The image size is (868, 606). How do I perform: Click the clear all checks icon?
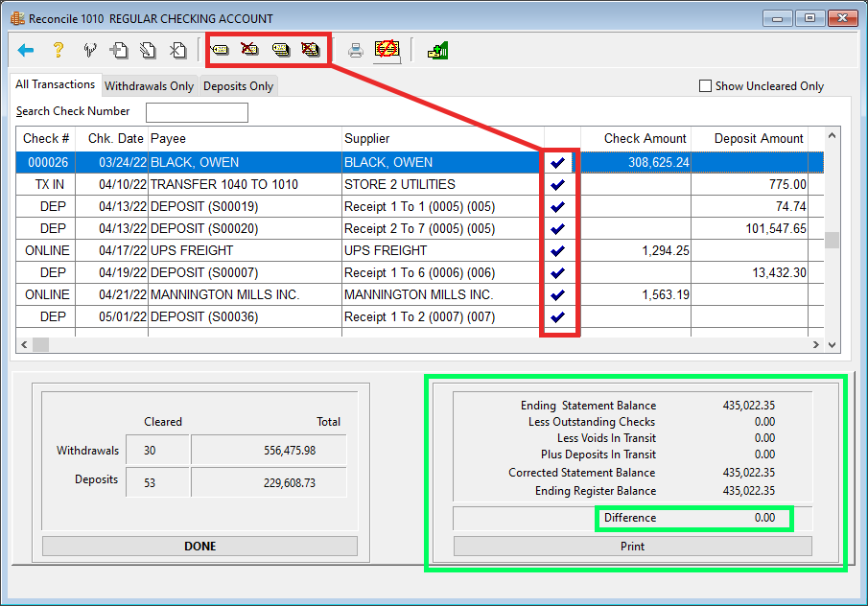[281, 51]
